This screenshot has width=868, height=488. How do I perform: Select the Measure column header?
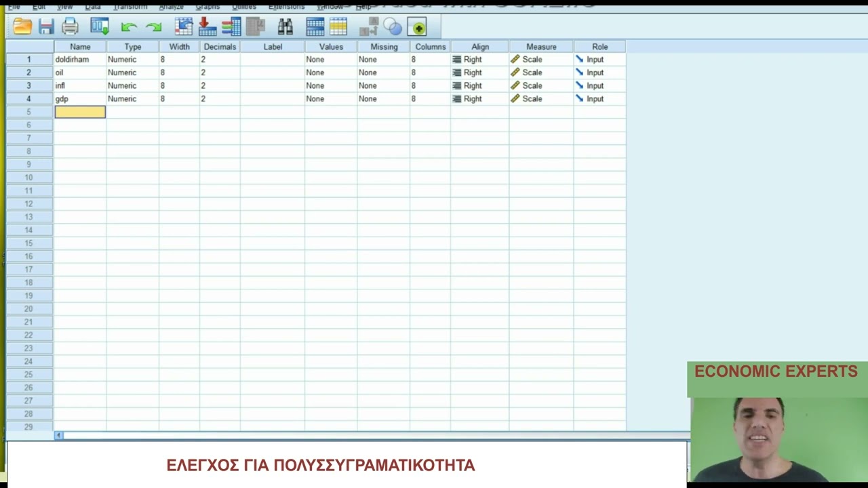541,47
